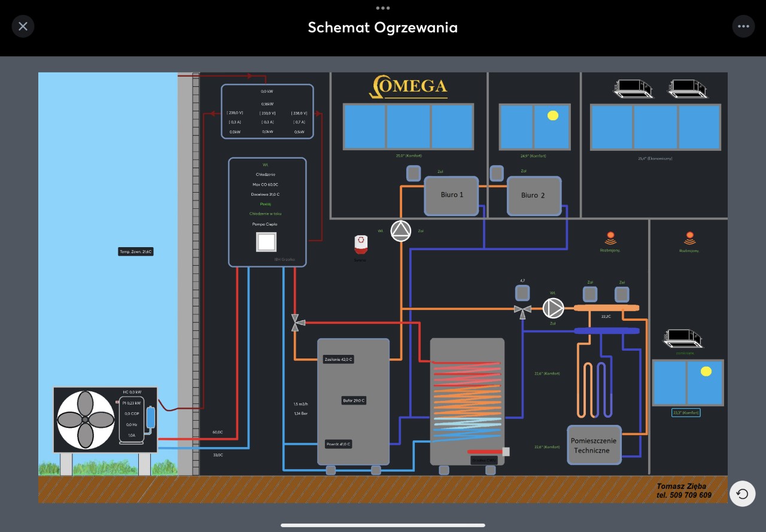This screenshot has height=532, width=766.
Task: Click the Bufor 29,0 C temperature label
Action: 353,400
